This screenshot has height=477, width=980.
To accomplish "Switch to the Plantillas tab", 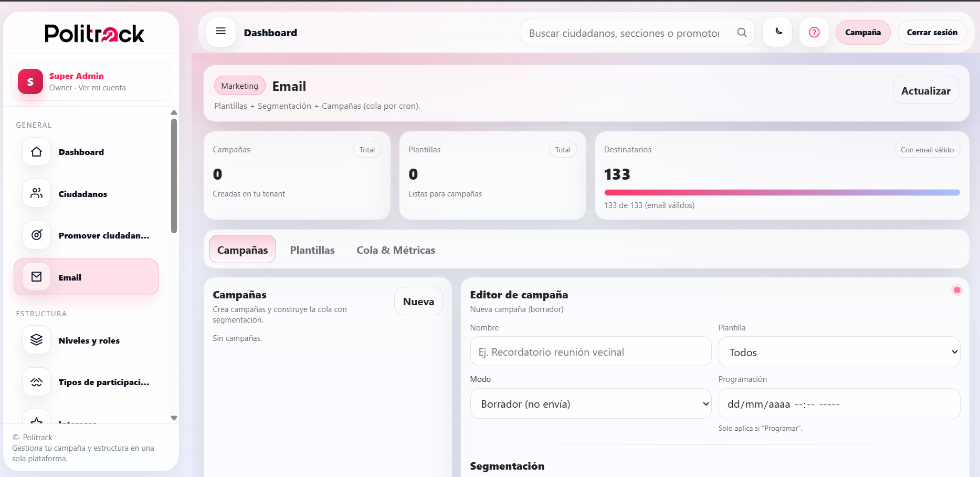I will coord(312,250).
